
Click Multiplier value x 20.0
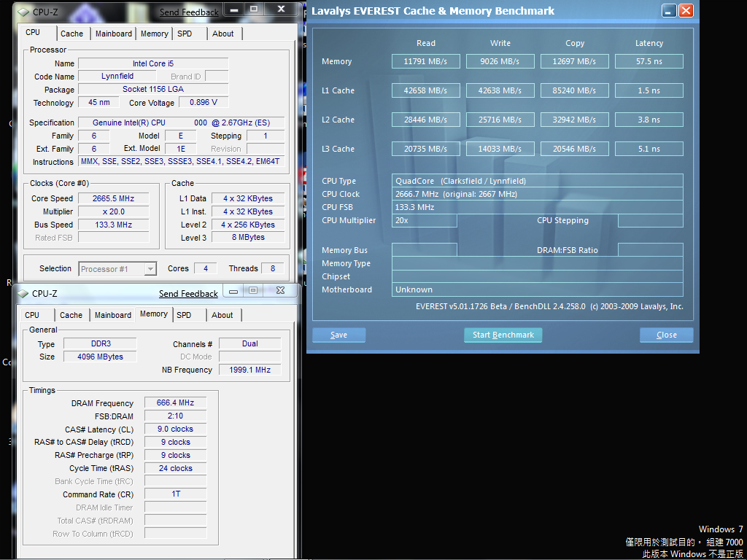113,211
